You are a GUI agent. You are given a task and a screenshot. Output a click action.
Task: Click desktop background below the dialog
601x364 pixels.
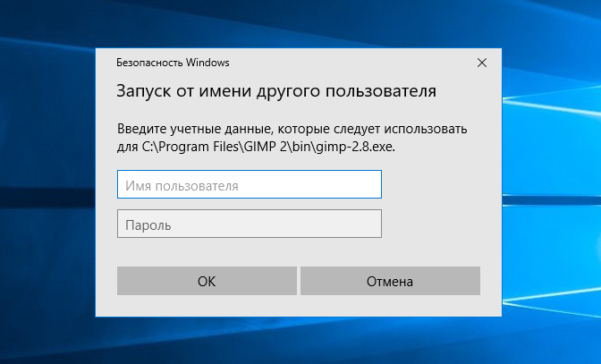tap(299, 341)
